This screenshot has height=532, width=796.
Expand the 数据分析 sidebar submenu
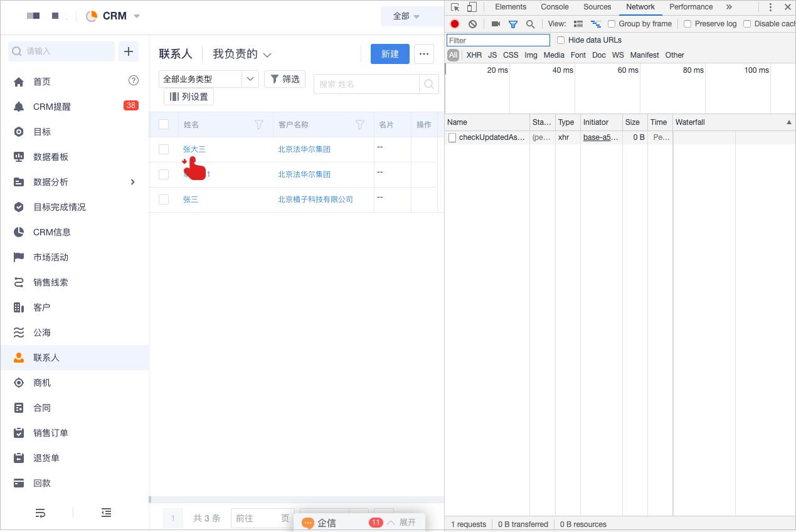tap(132, 182)
